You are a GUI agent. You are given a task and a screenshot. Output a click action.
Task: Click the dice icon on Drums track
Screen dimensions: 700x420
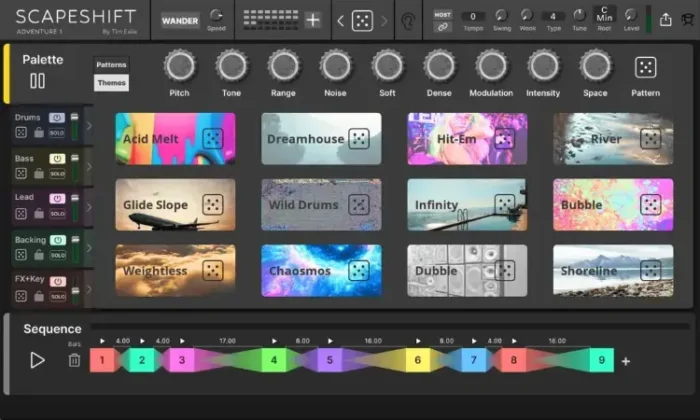coord(20,132)
